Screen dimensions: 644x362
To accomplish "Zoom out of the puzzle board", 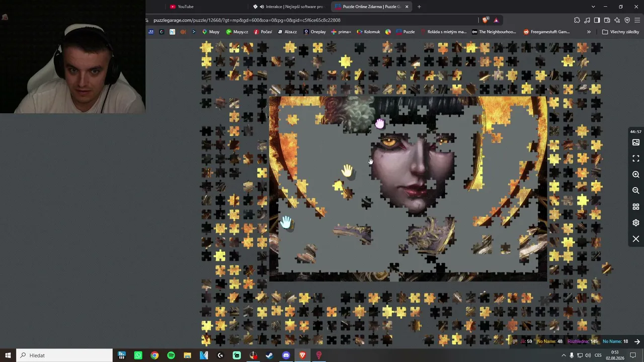I will click(636, 191).
